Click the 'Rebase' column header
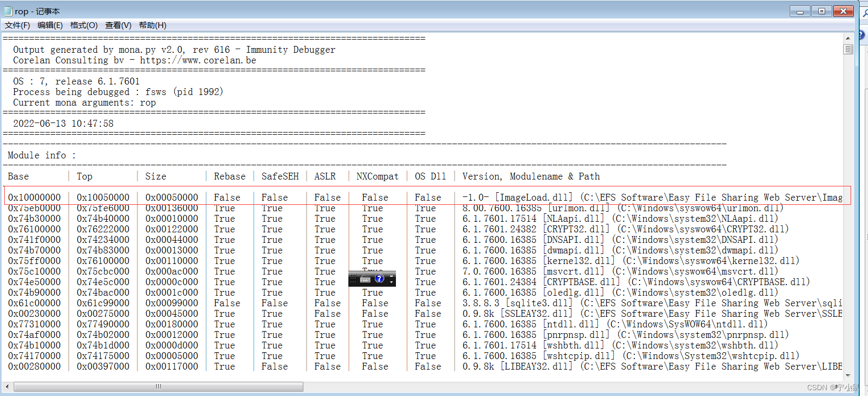868x396 pixels. tap(230, 176)
